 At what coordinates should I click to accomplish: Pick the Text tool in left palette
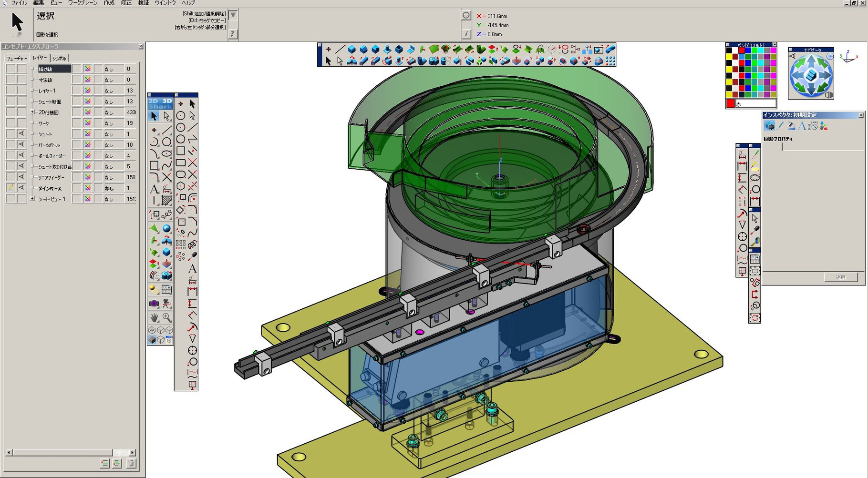pyautogui.click(x=154, y=189)
